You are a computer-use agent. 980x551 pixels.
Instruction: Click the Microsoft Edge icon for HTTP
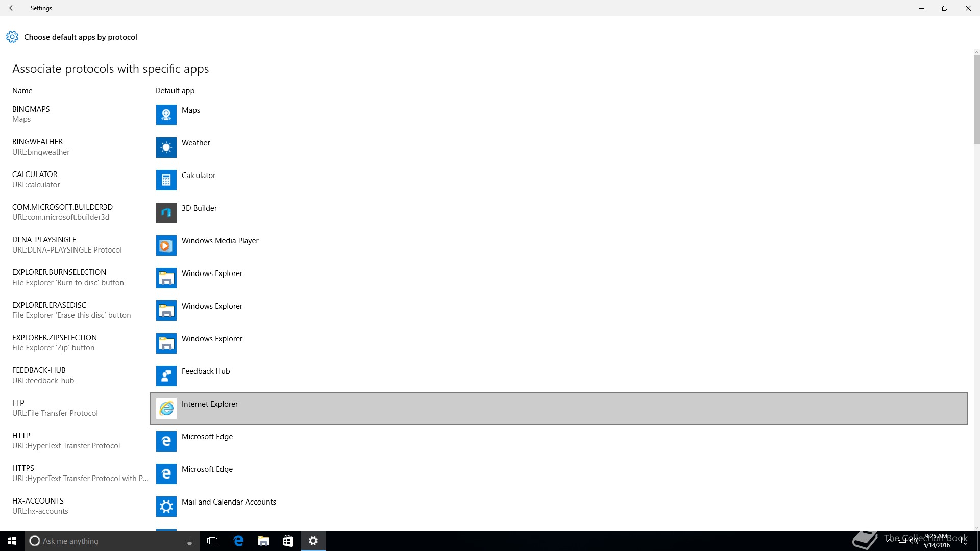166,441
